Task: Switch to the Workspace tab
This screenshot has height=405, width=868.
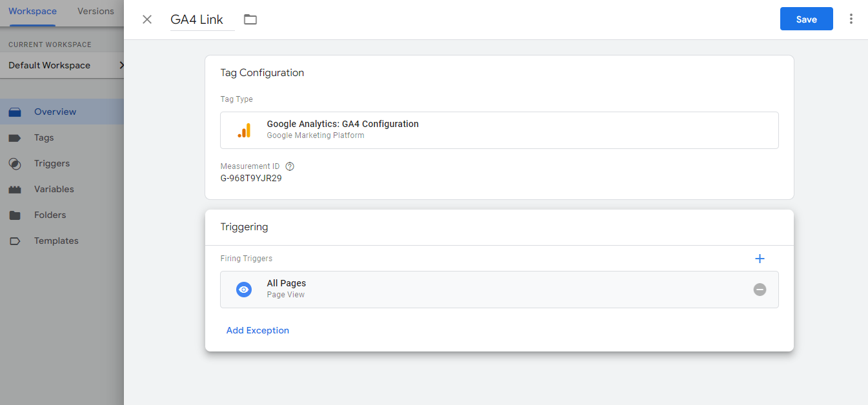Action: coord(32,12)
